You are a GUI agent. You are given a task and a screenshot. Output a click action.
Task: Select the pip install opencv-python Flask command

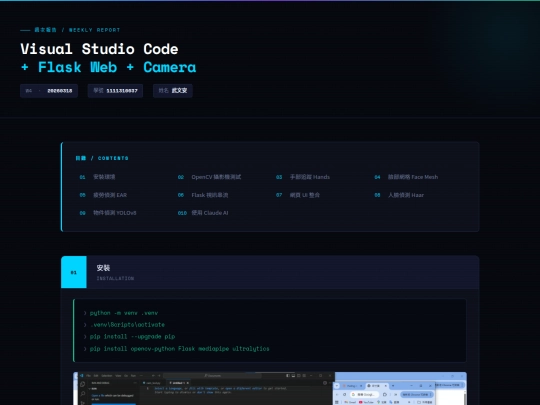coord(179,349)
